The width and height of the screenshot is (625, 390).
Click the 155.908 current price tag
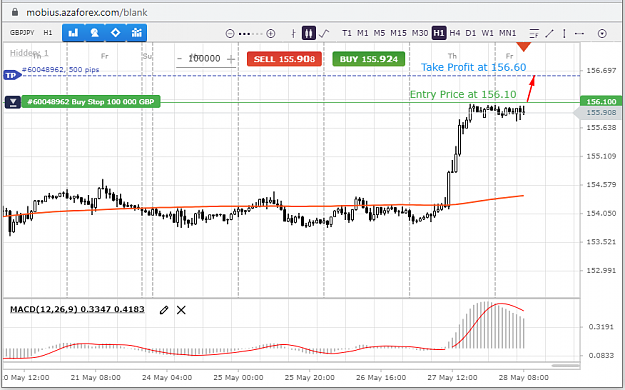point(598,113)
